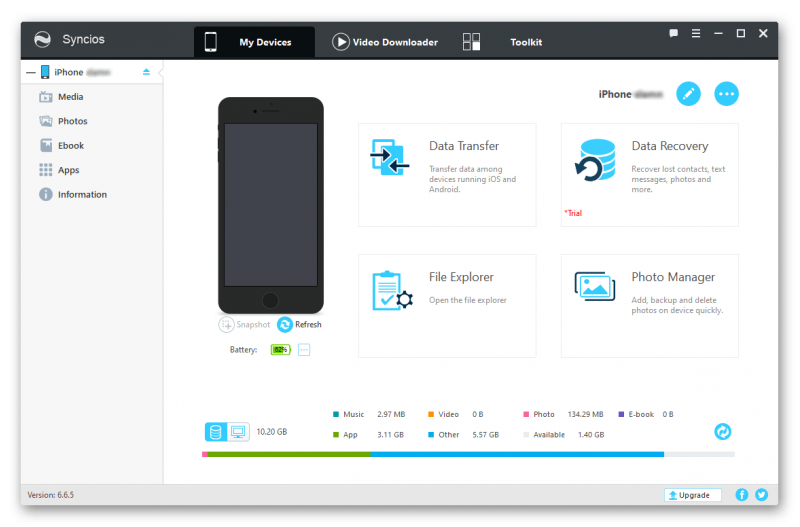Click the Media sidebar icon
The image size is (800, 527).
tap(45, 96)
